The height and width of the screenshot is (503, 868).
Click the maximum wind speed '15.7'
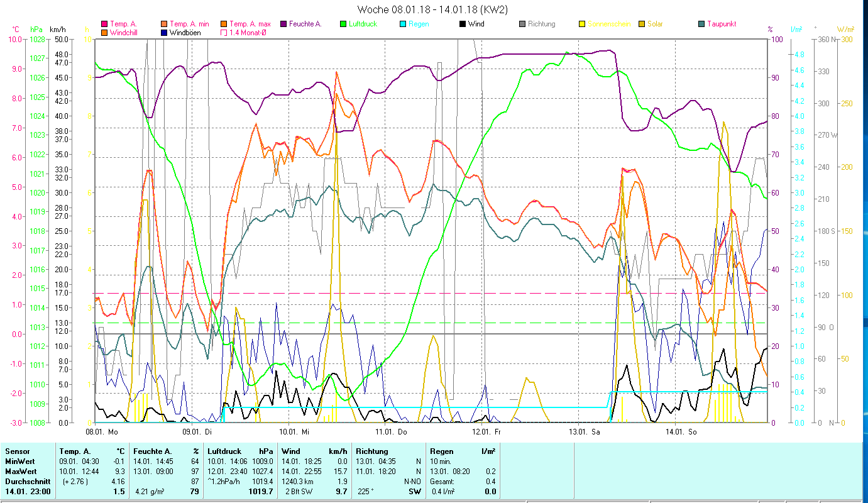tap(341, 472)
